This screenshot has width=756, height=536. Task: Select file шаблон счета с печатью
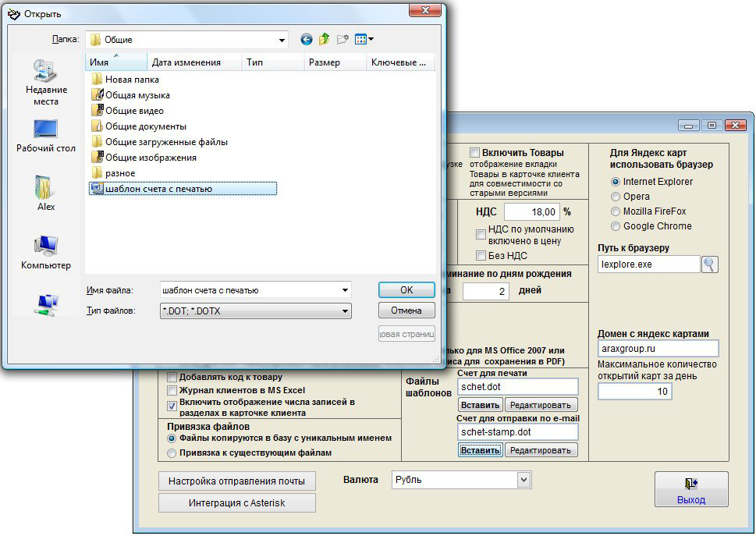click(x=183, y=189)
